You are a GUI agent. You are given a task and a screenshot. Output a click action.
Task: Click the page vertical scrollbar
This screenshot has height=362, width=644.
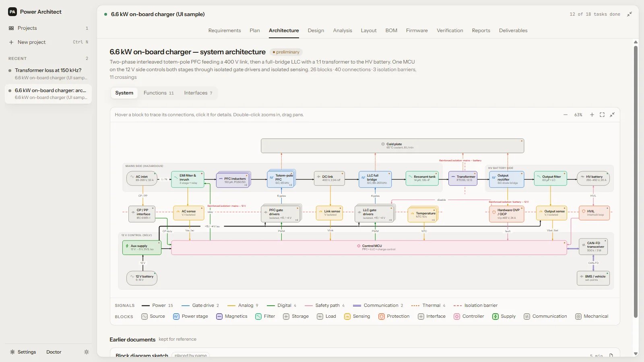(x=636, y=181)
